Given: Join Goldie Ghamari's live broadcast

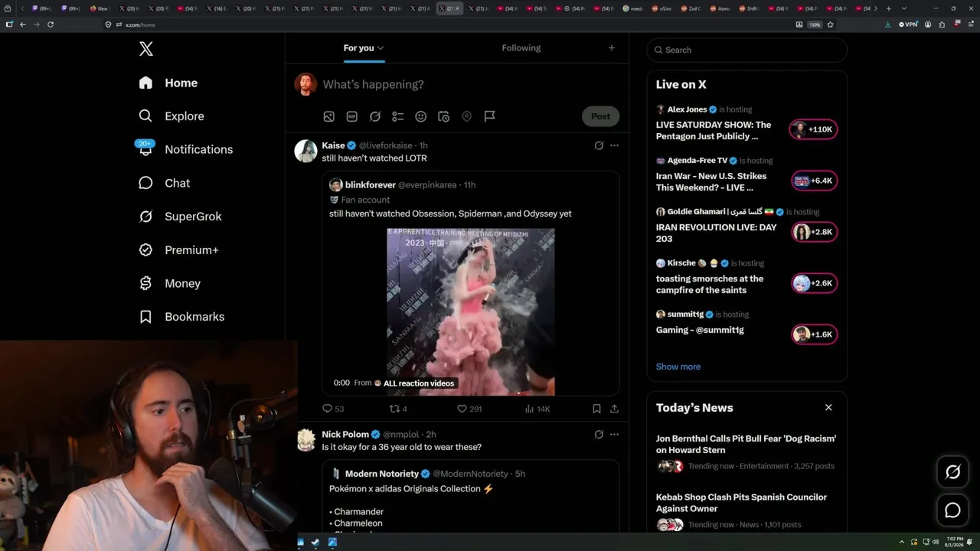Looking at the screenshot, I should (x=814, y=232).
